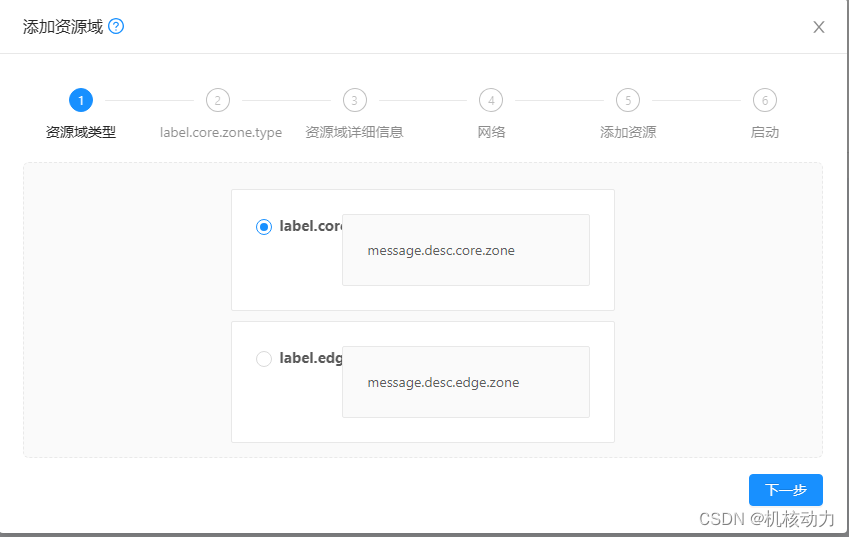This screenshot has height=537, width=849.
Task: Select the 资源域详细信息 step label
Action: pos(354,132)
